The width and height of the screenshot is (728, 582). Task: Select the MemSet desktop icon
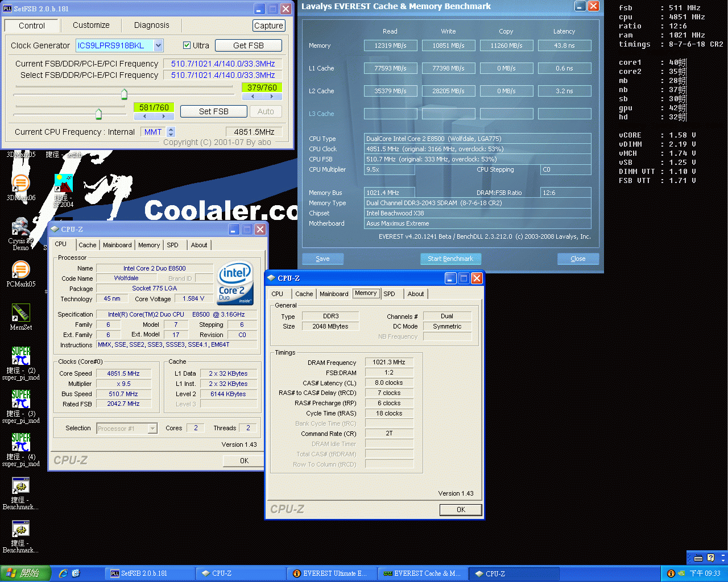20,313
